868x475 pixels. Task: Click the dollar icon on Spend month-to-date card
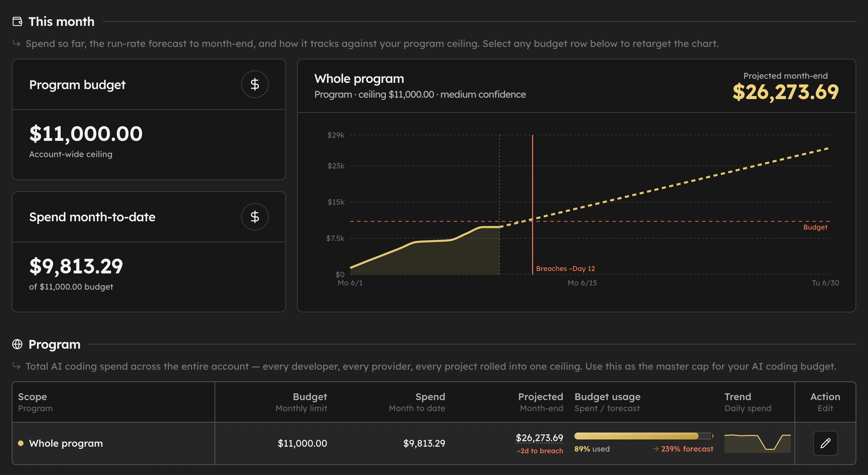click(255, 217)
